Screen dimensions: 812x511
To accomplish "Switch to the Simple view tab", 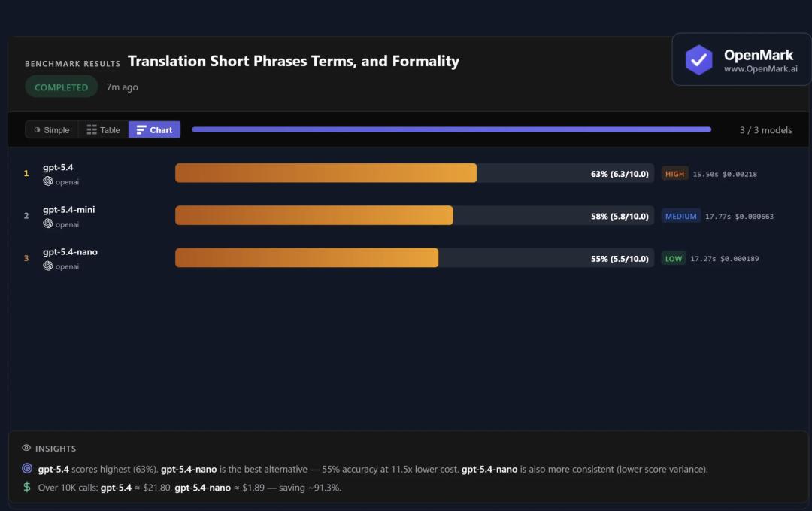I will (x=52, y=129).
